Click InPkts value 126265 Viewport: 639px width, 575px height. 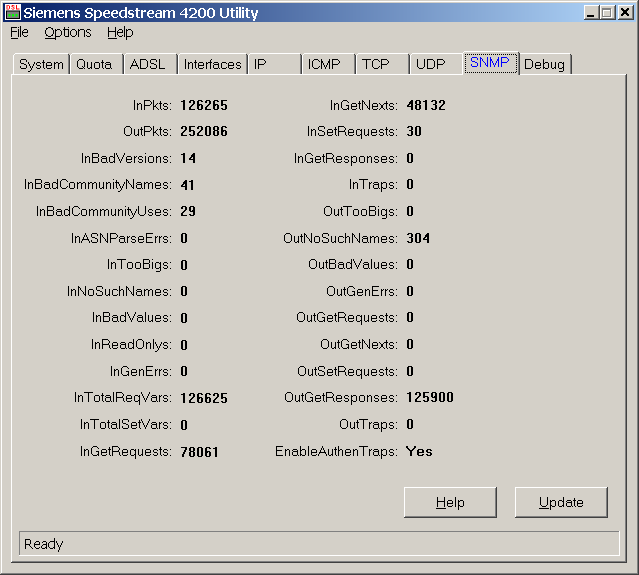pyautogui.click(x=204, y=106)
